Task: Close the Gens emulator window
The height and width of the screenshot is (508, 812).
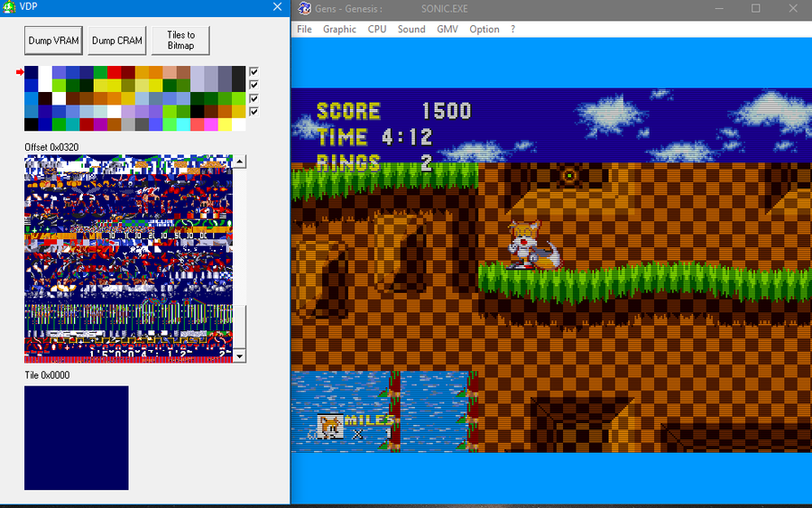Action: (793, 8)
